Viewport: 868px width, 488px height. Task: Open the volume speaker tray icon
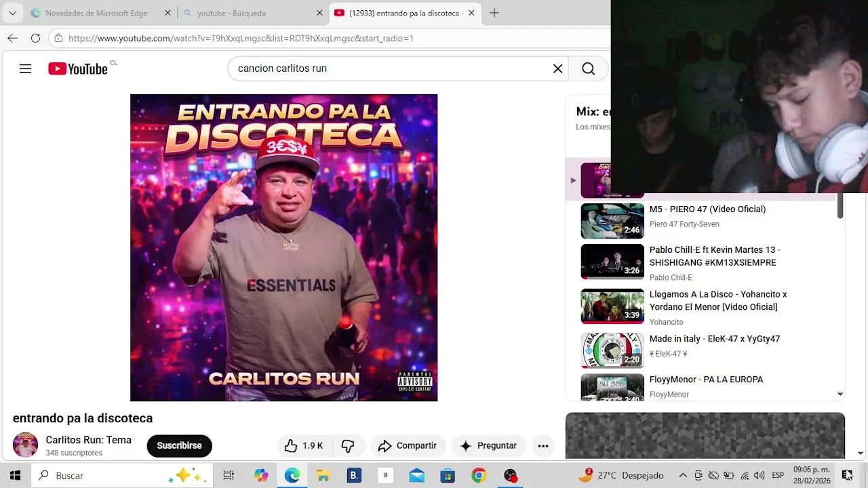tap(759, 476)
